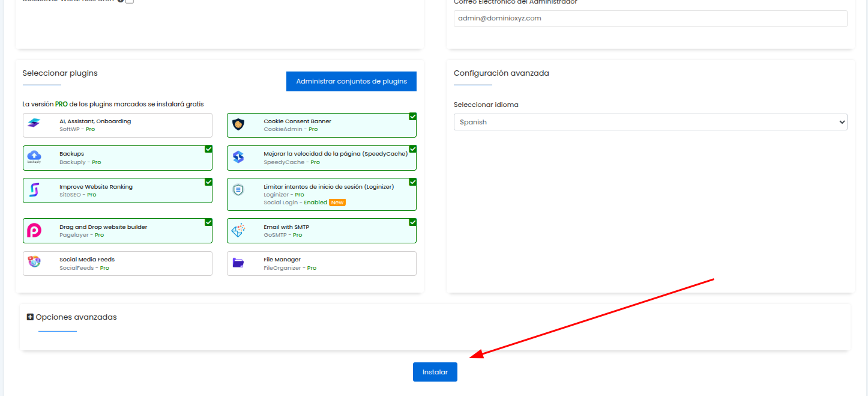Click the Opciones avanzadas heading text
The width and height of the screenshot is (868, 396).
[76, 317]
